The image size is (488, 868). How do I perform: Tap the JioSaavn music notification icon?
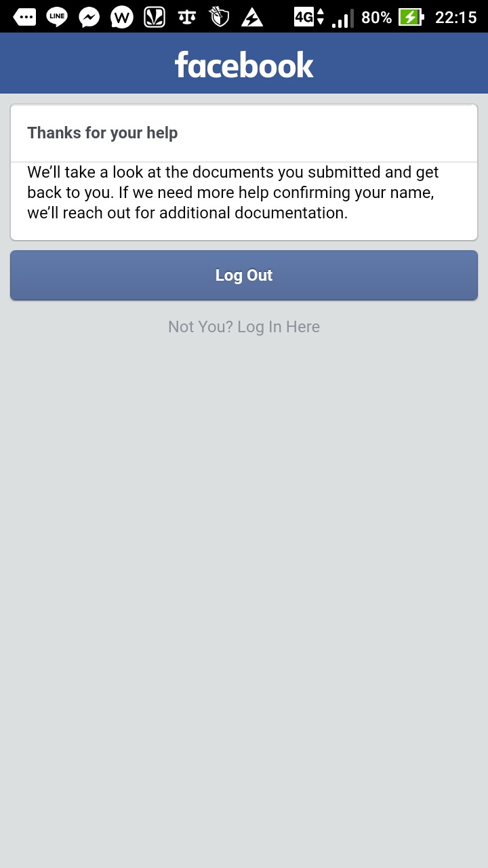(155, 17)
